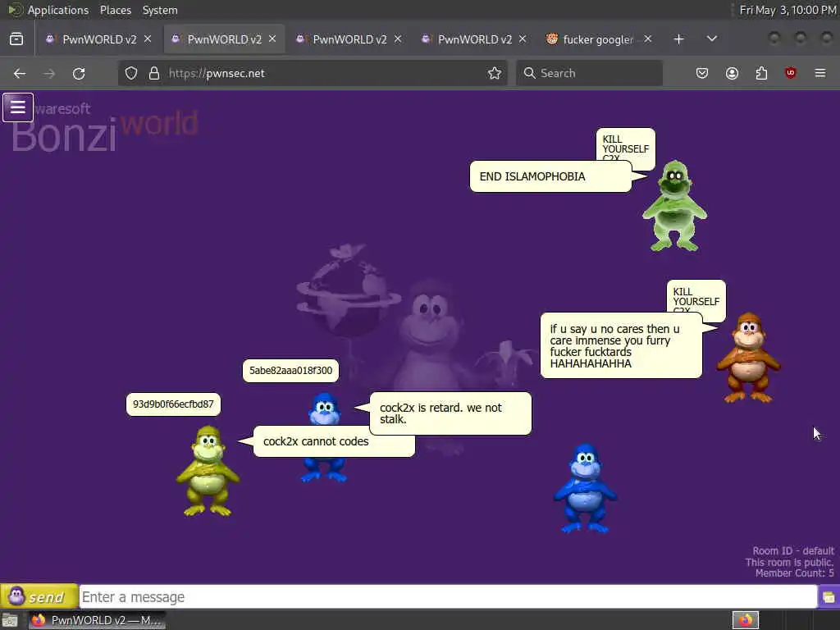Click the clock showing Fri May 3
The height and width of the screenshot is (630, 840).
787,10
